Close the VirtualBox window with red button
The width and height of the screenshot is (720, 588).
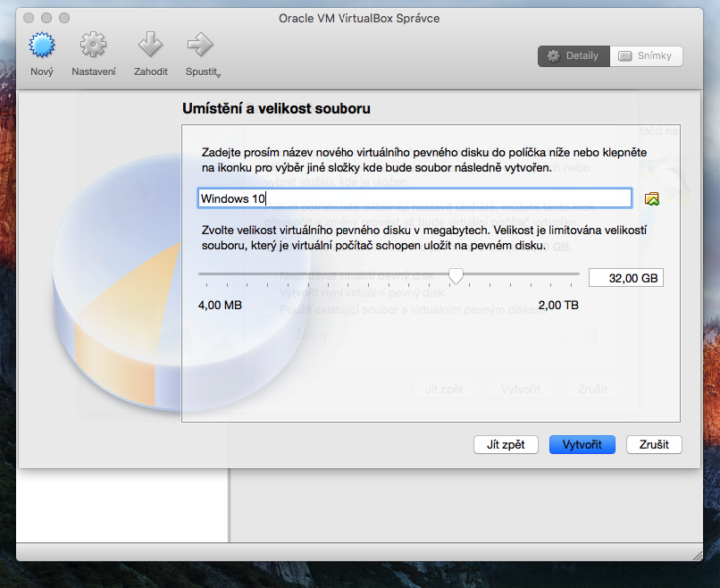(x=28, y=18)
